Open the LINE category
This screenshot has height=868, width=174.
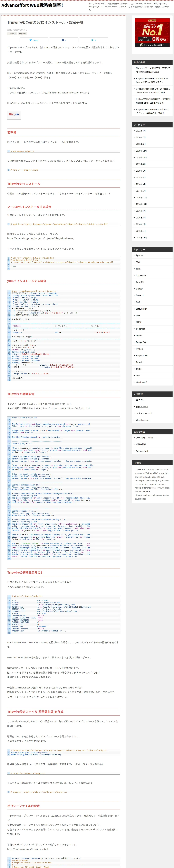tap(138, 316)
